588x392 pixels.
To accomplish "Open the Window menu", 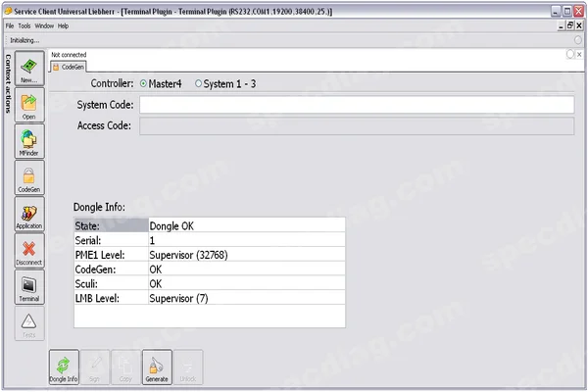I will coord(44,25).
